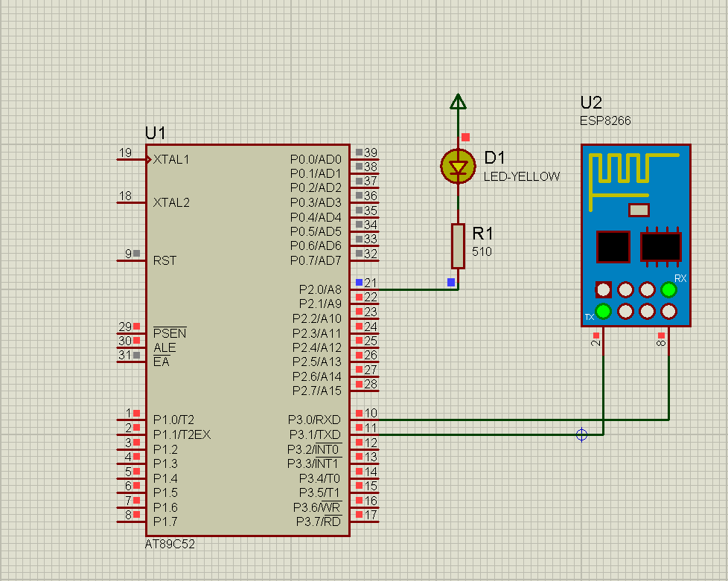Click the P0.7/AD7 pin label
This screenshot has height=581, width=728.
click(316, 260)
